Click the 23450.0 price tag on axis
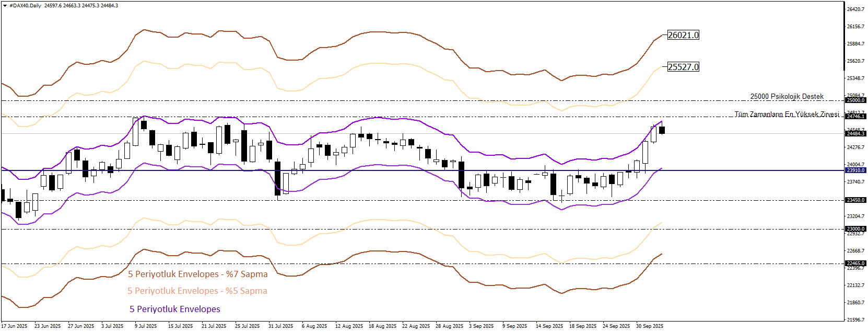 855,200
